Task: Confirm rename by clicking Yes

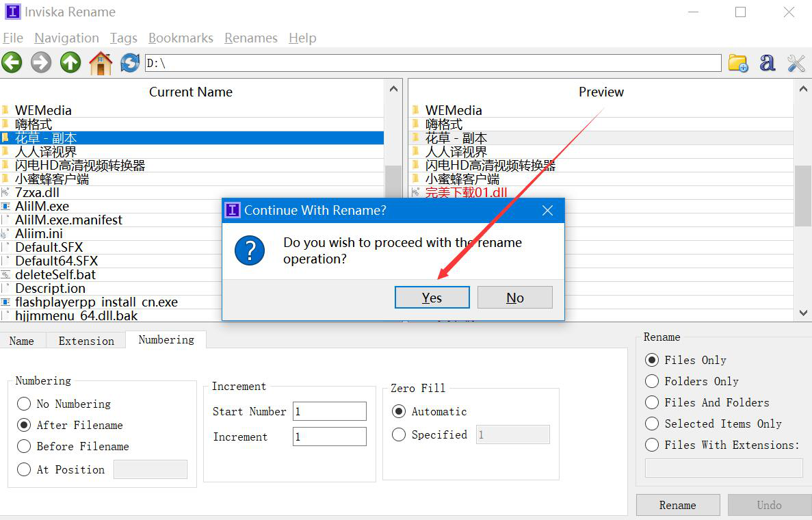Action: (x=432, y=298)
